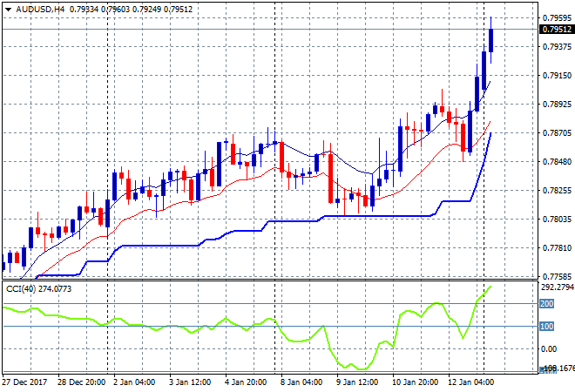Click the 8 Jan 04:00 time label
This screenshot has width=575, height=392.
301,382
